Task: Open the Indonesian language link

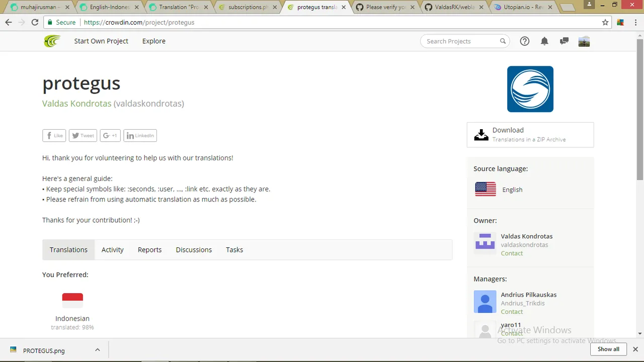Action: tap(72, 318)
